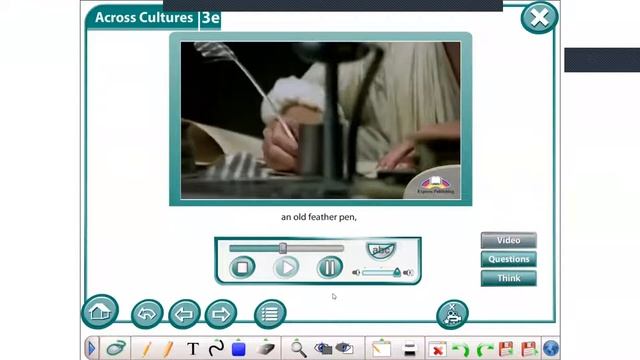Image resolution: width=640 pixels, height=360 pixels.
Task: Click the video frame thumbnail
Action: [x=321, y=120]
